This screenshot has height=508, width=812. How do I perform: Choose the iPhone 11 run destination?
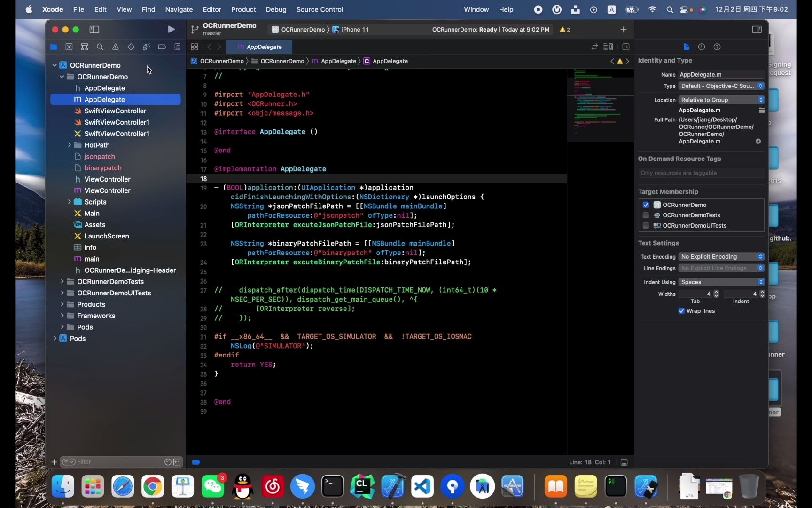pos(351,29)
